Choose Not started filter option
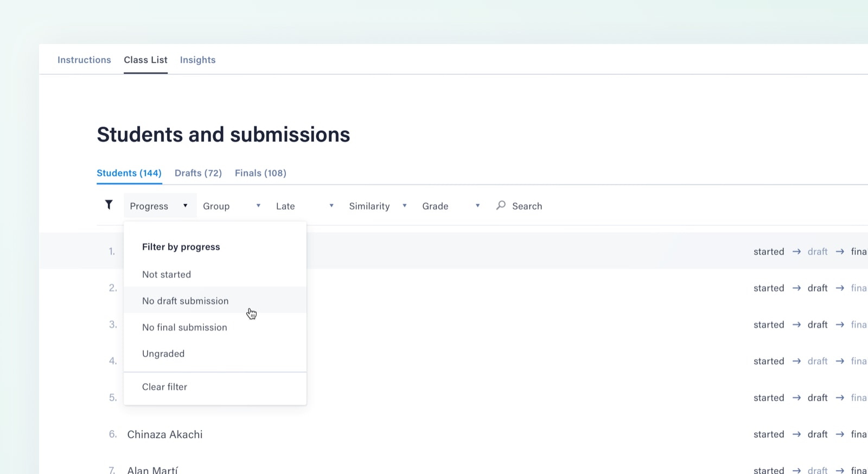This screenshot has height=474, width=868. [167, 275]
